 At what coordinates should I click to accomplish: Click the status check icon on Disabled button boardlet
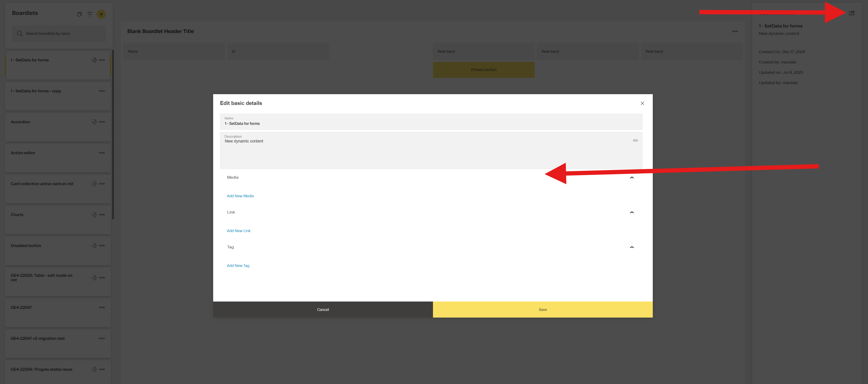coord(94,246)
